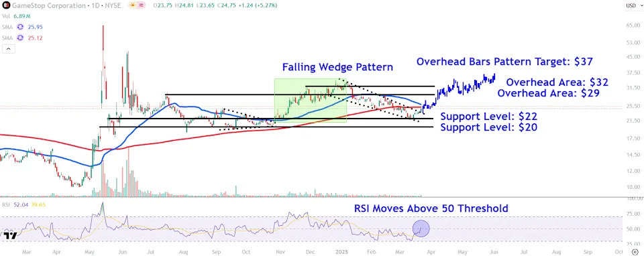Screen dimensions: 644x256
Task: Click the purple RSI circle highlight
Action: coord(421,229)
